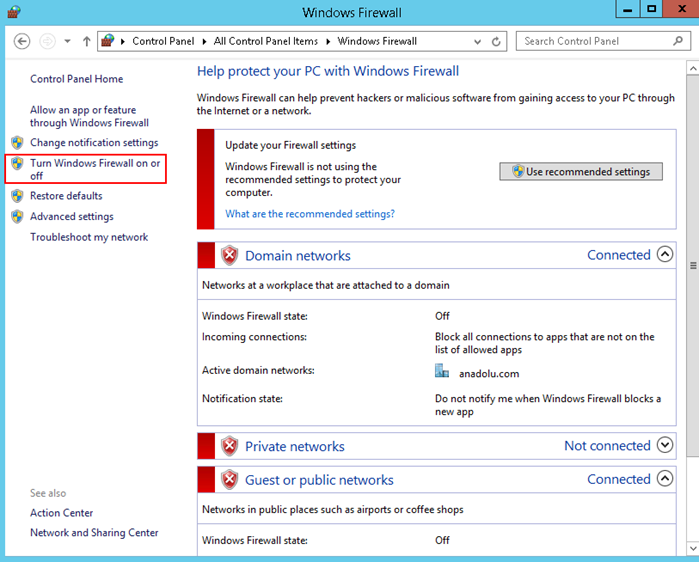Click the firewall icon in the address bar

[107, 41]
